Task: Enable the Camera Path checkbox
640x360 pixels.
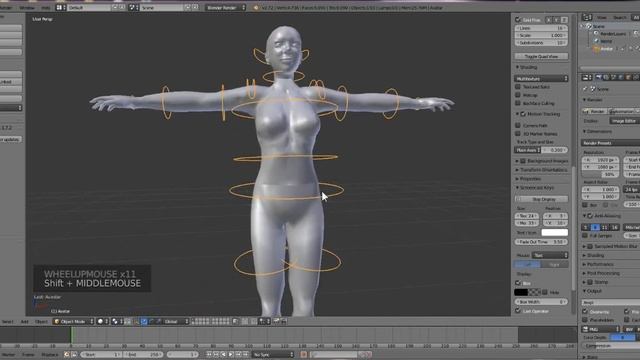Action: pos(518,125)
